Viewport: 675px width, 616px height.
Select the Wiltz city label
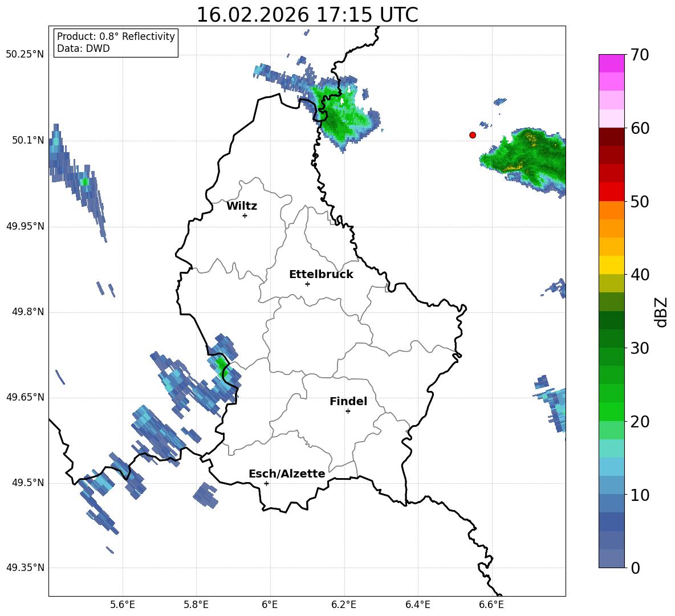click(242, 206)
